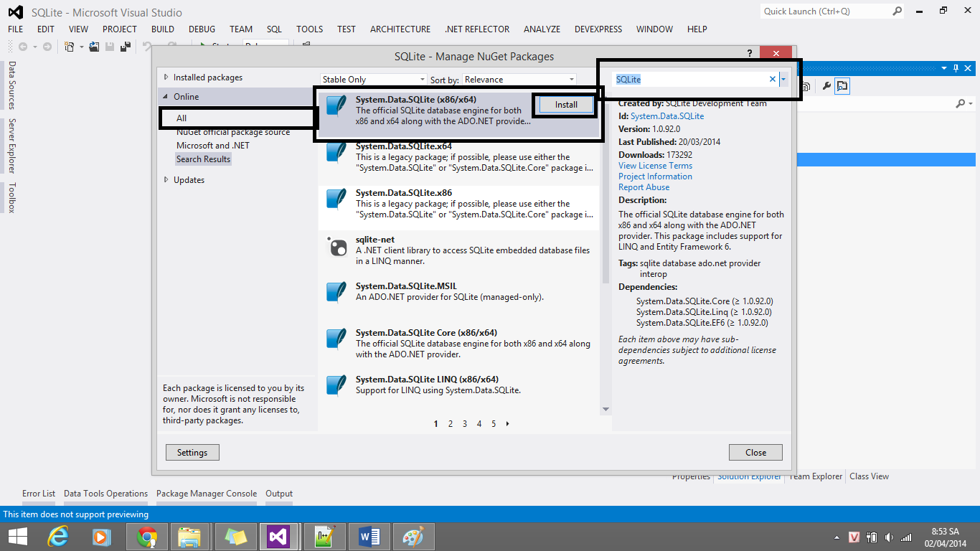Click the SQLite search input field
The width and height of the screenshot is (980, 551).
(691, 79)
